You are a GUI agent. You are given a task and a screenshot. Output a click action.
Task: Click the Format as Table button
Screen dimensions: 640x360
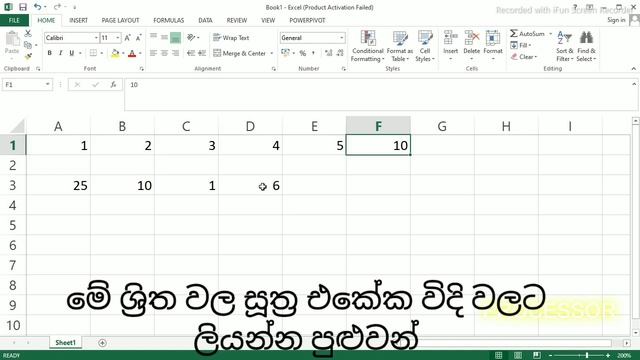400,46
